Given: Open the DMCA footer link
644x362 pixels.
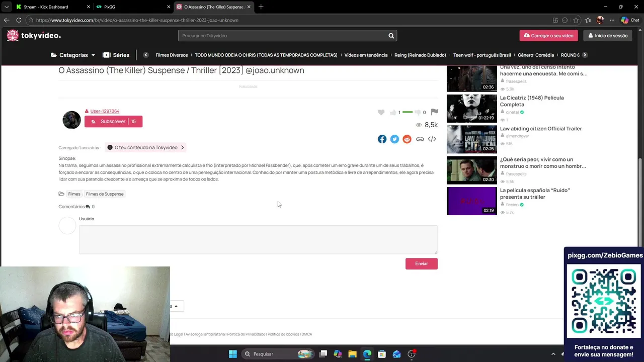Looking at the screenshot, I should [x=307, y=334].
